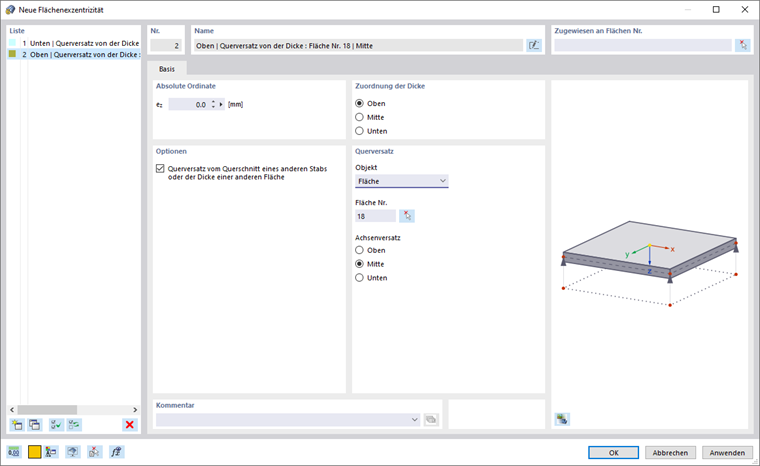This screenshot has height=466, width=760.
Task: Click OK button
Action: [x=613, y=452]
